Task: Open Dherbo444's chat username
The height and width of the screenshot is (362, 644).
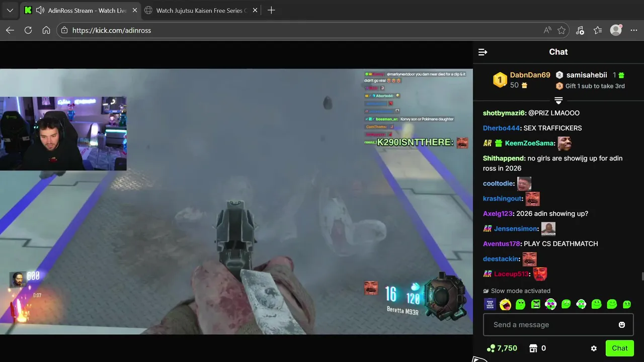Action: [502, 128]
